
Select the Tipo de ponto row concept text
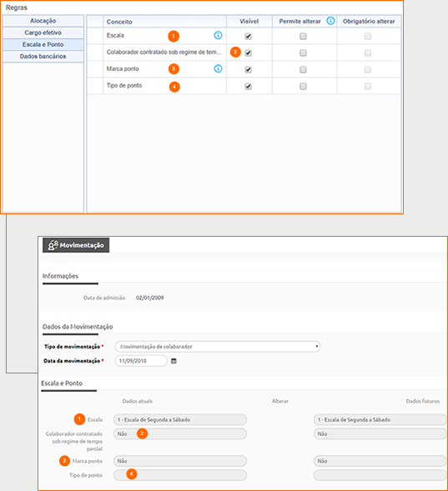124,86
